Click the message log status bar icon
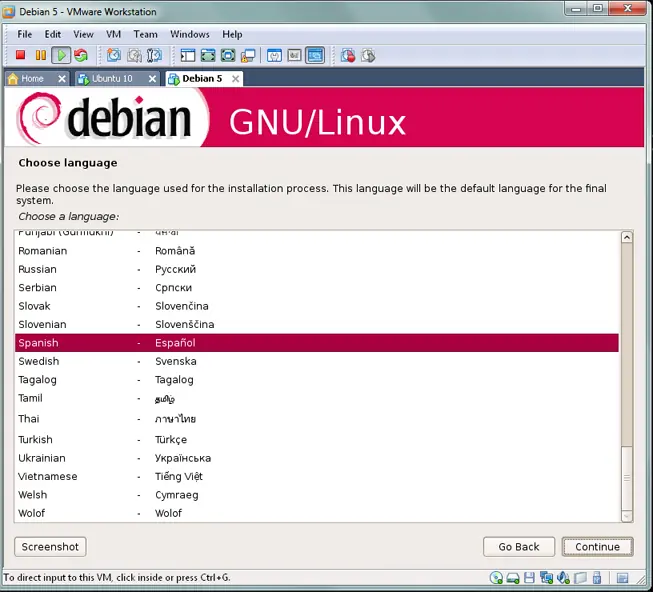 point(623,578)
